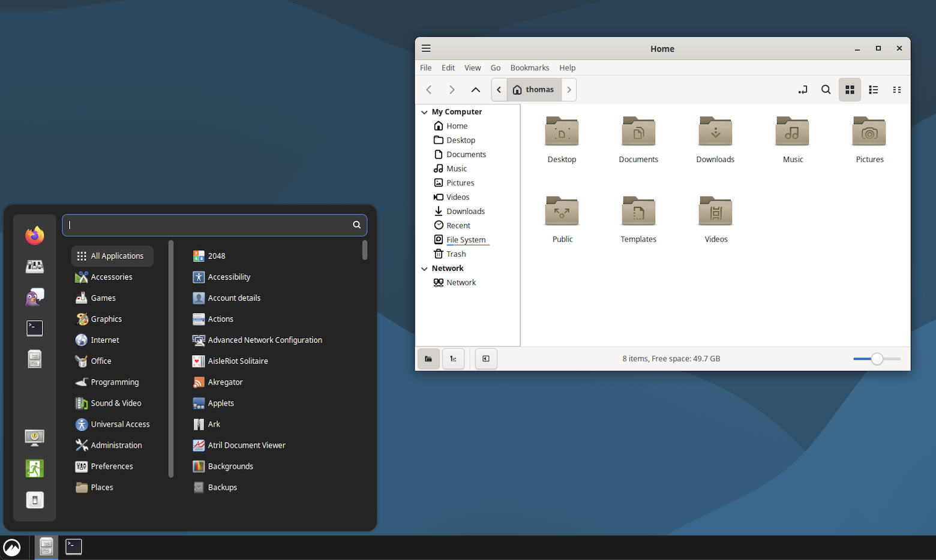
Task: Select the Administration category in the menu
Action: click(116, 445)
